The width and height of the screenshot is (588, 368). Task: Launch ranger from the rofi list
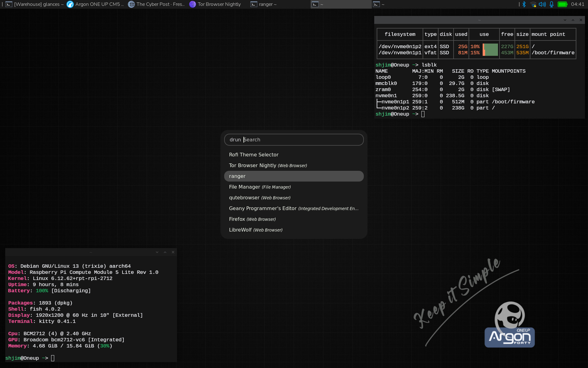237,176
